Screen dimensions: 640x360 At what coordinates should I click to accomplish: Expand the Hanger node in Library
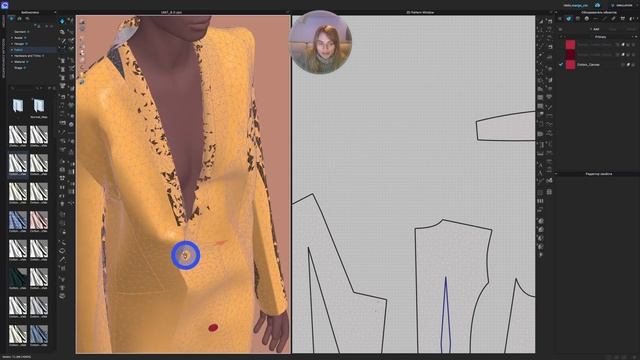[12, 44]
